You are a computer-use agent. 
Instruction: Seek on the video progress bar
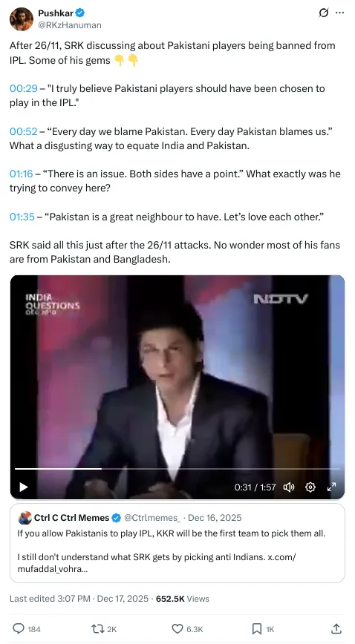177,469
